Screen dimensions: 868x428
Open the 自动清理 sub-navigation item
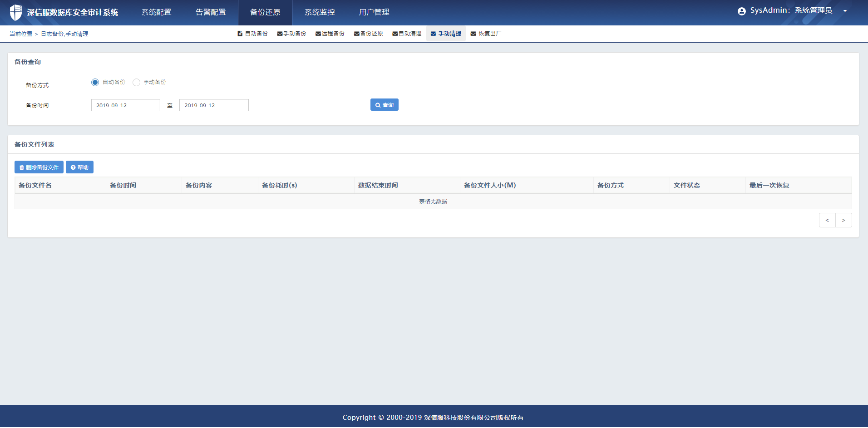coord(407,34)
